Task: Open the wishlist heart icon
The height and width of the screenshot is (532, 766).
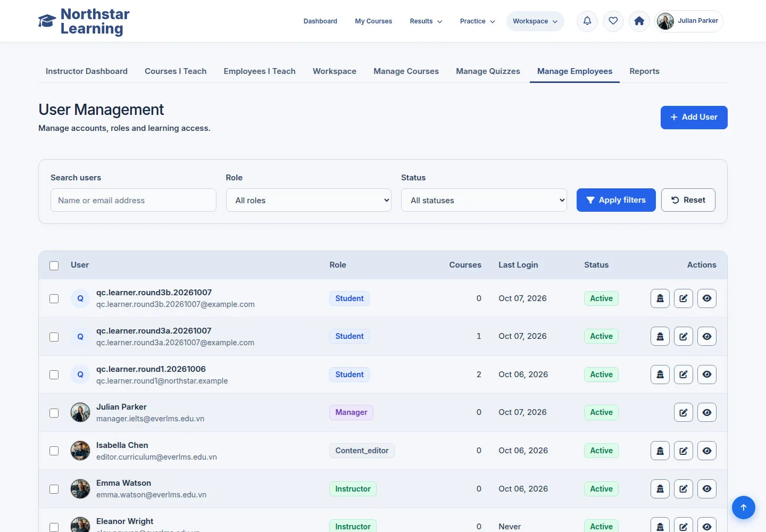Action: coord(613,21)
